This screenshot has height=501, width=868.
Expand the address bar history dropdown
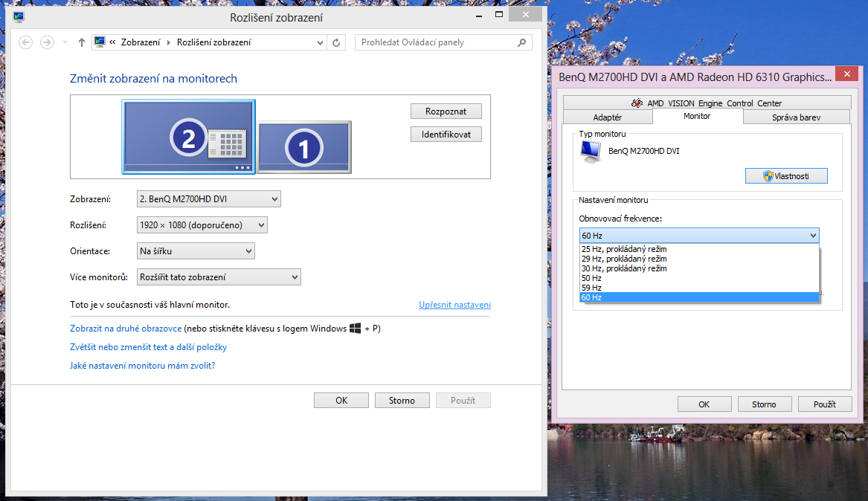click(x=320, y=42)
